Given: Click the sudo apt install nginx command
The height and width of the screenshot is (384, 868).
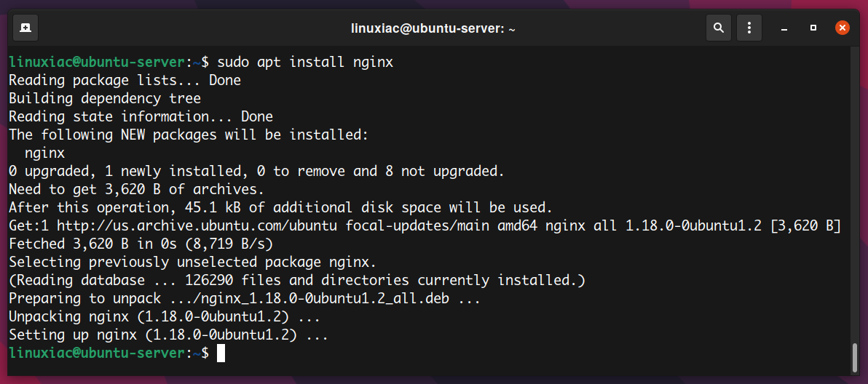Looking at the screenshot, I should [x=305, y=62].
